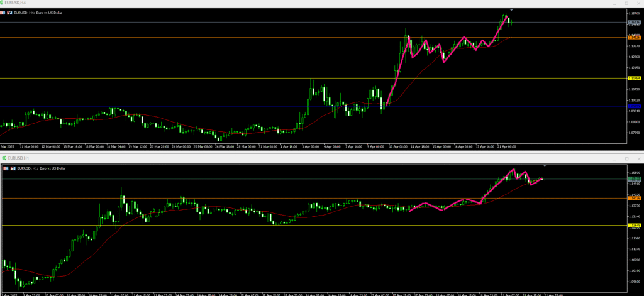Click the current bid price label on H1 chart
The height and width of the screenshot is (296, 644).
(633, 179)
